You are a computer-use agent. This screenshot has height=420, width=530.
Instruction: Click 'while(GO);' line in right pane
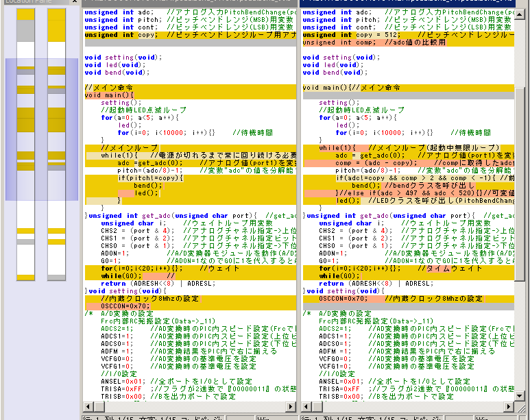(x=409, y=276)
